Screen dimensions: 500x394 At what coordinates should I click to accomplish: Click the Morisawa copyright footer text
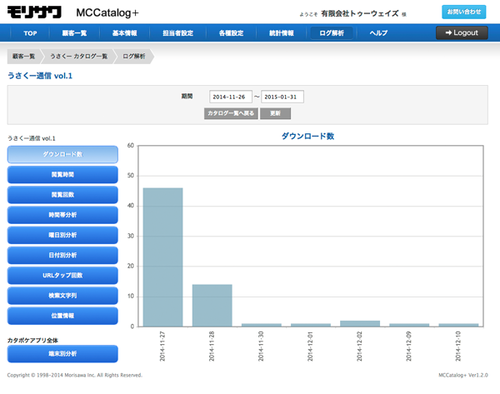coord(75,375)
